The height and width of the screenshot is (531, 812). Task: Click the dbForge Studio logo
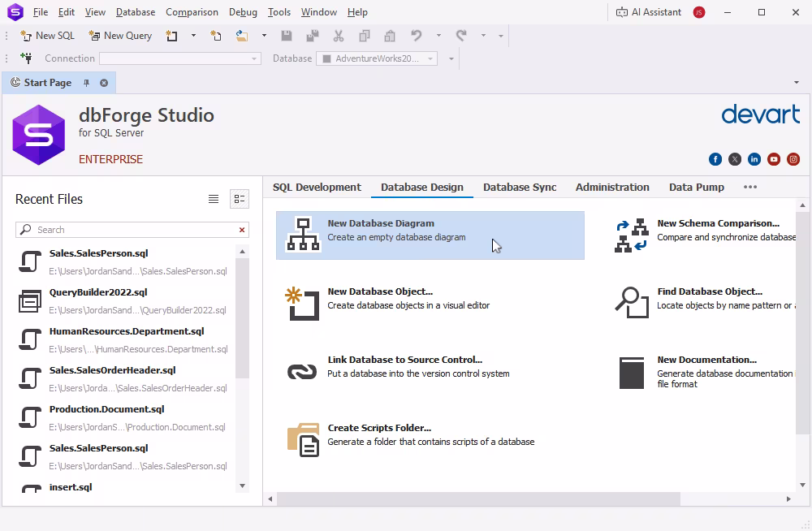pyautogui.click(x=39, y=136)
